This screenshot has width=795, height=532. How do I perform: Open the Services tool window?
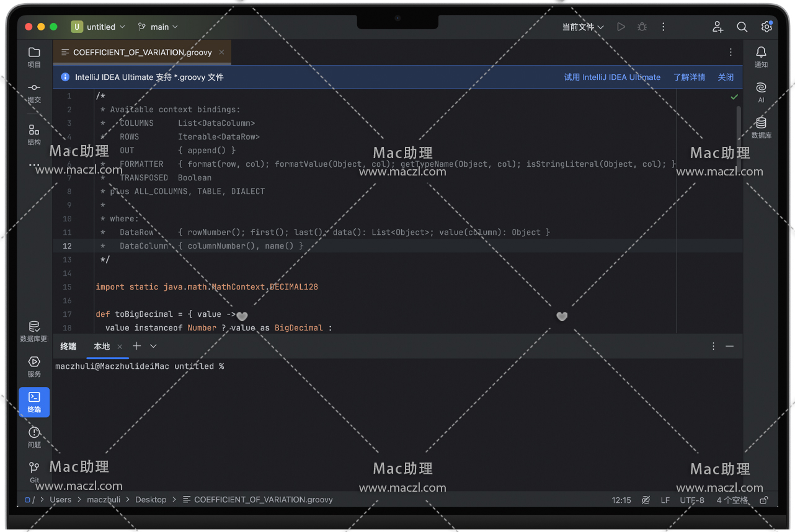[x=34, y=366]
